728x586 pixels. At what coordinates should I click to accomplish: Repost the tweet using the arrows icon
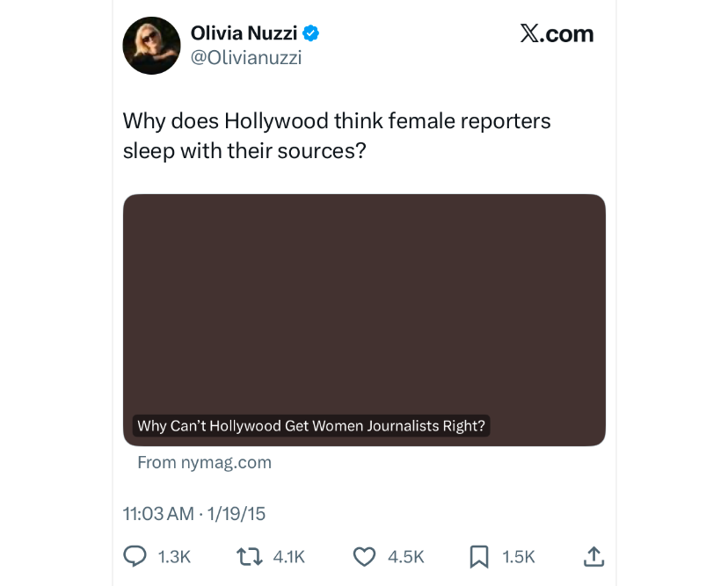[x=249, y=556]
